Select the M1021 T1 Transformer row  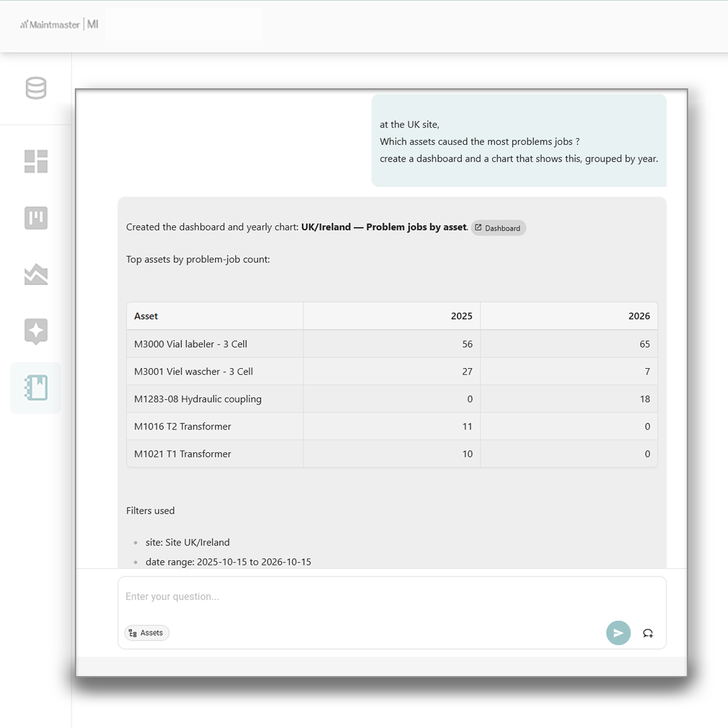[x=392, y=454]
